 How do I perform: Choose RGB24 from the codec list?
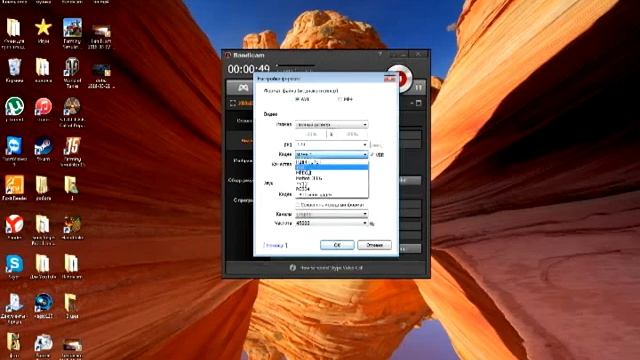331,189
